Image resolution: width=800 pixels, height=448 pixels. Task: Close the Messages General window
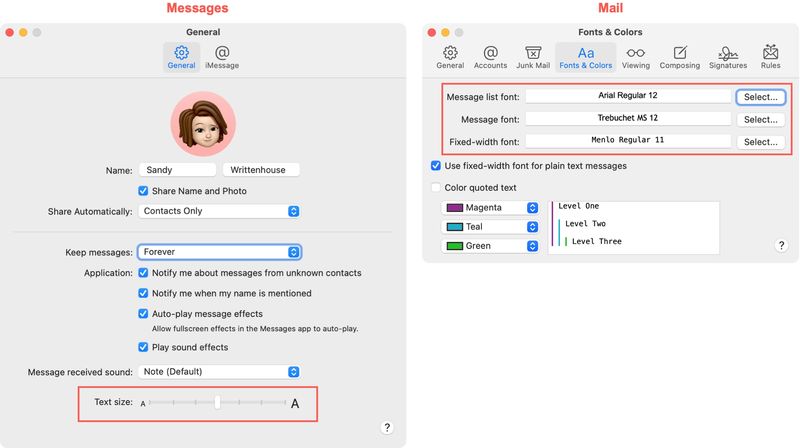[x=10, y=32]
